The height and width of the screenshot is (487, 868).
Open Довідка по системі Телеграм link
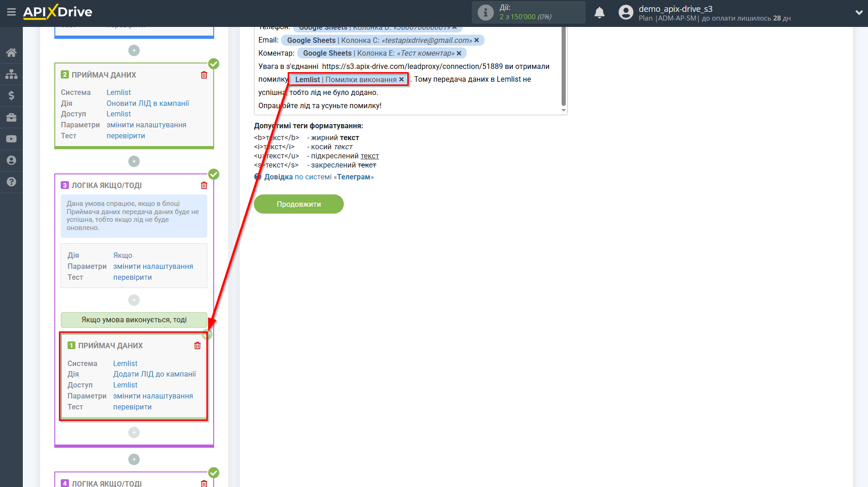319,177
